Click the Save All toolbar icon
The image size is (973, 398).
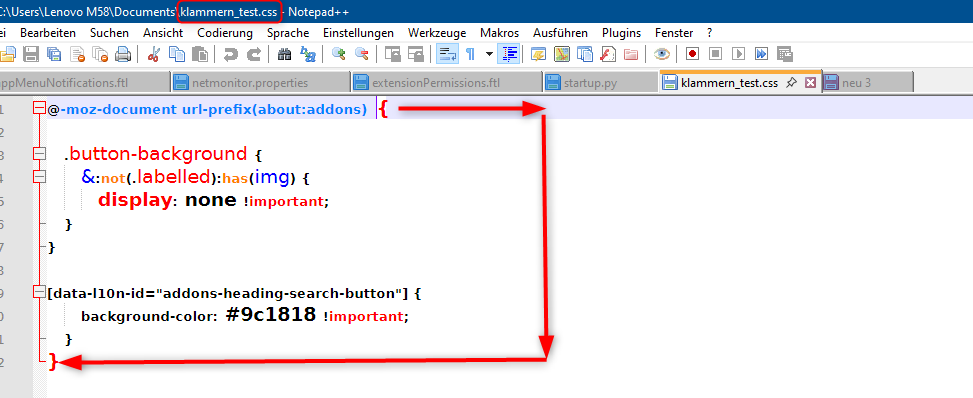(x=54, y=55)
